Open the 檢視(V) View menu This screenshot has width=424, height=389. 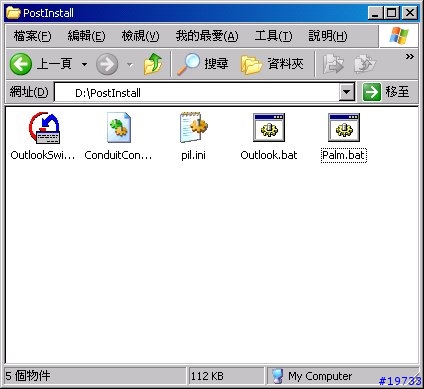pyautogui.click(x=140, y=36)
